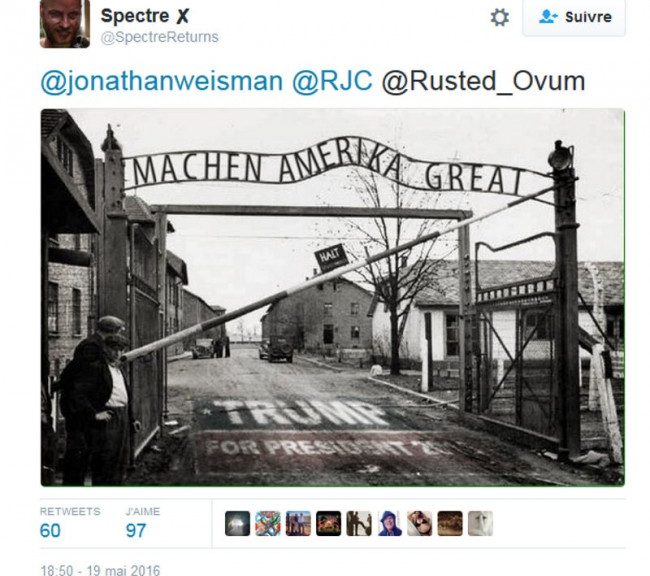Viewport: 650px width, 576px height.
Task: Open the two-people-outdoors avatar
Action: coord(298,523)
